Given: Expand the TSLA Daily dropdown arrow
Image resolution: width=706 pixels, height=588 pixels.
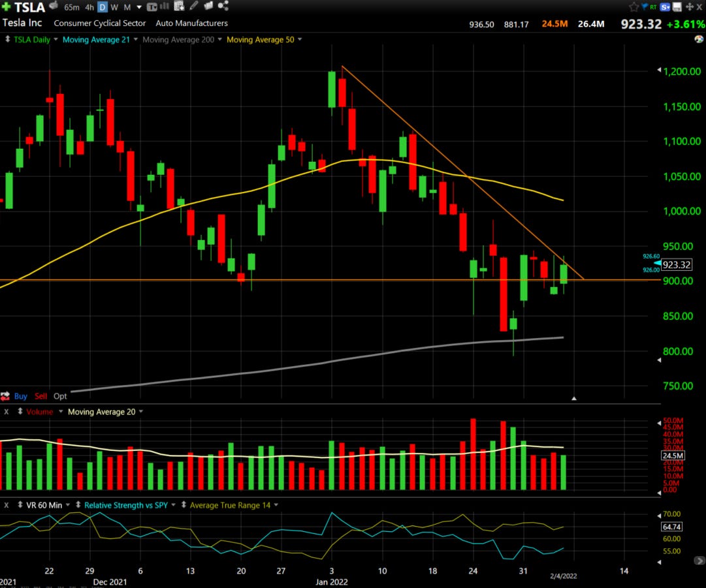Looking at the screenshot, I should point(56,39).
